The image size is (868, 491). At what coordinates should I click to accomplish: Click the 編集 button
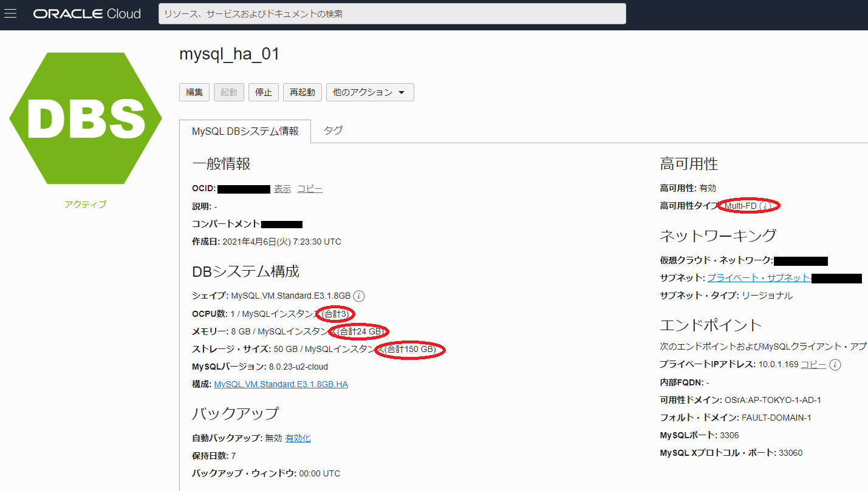(194, 92)
